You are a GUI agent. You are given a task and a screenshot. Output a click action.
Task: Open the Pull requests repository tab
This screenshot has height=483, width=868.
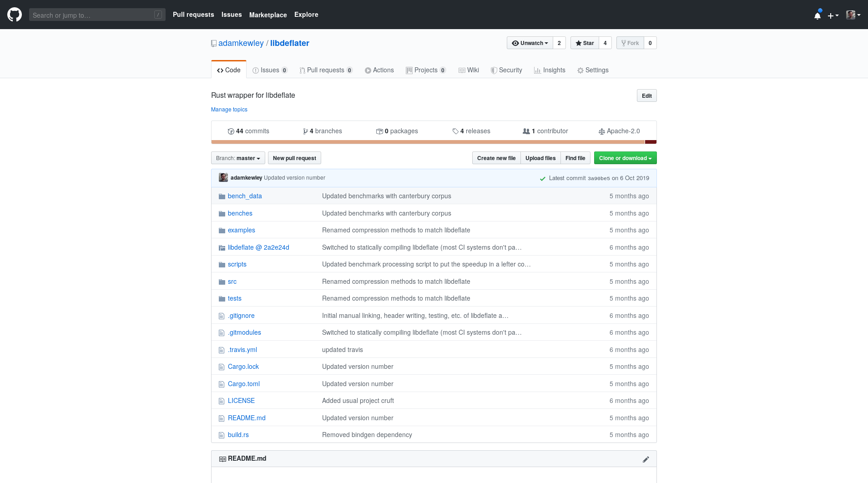pyautogui.click(x=326, y=70)
